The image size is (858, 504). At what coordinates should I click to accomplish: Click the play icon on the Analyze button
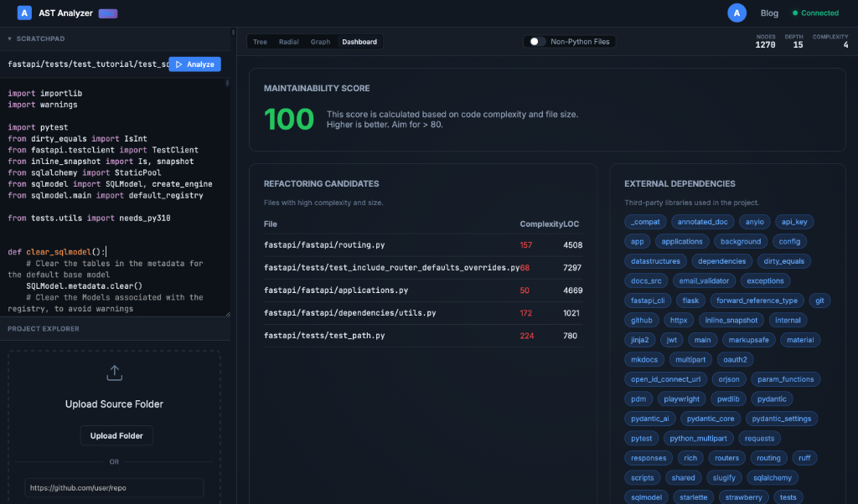tap(178, 64)
